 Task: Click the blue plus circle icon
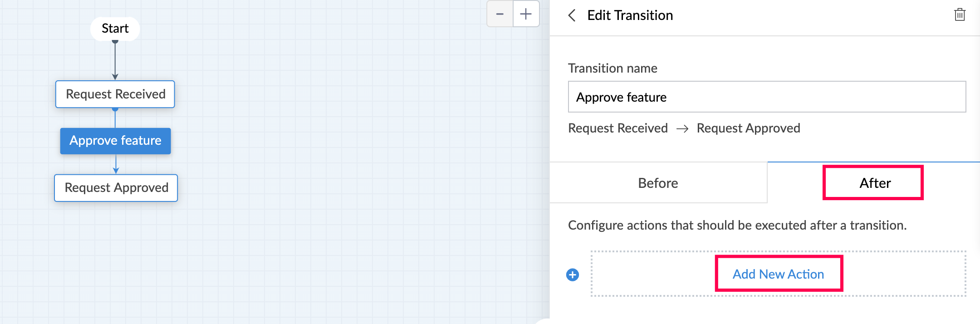573,275
